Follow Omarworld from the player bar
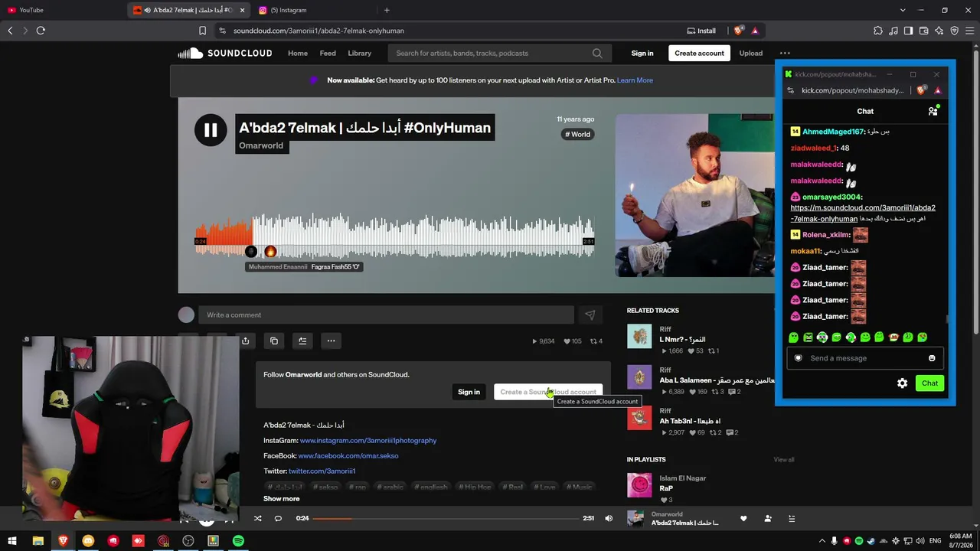 [x=768, y=518]
